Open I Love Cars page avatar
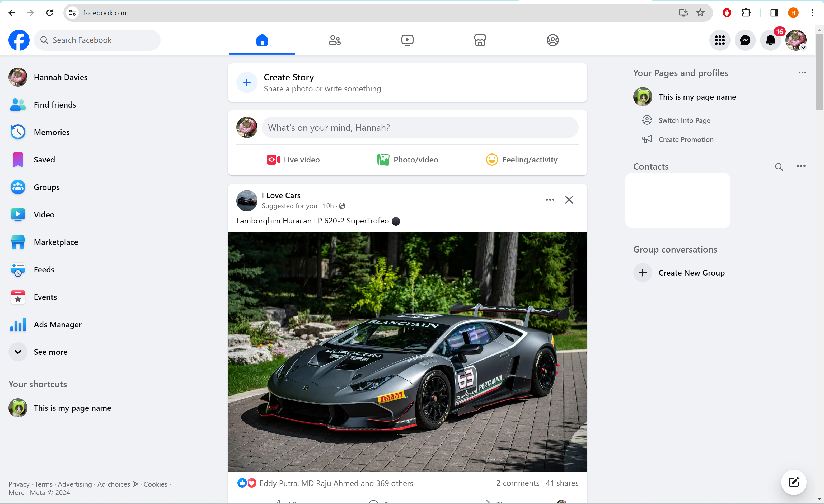 click(x=247, y=201)
